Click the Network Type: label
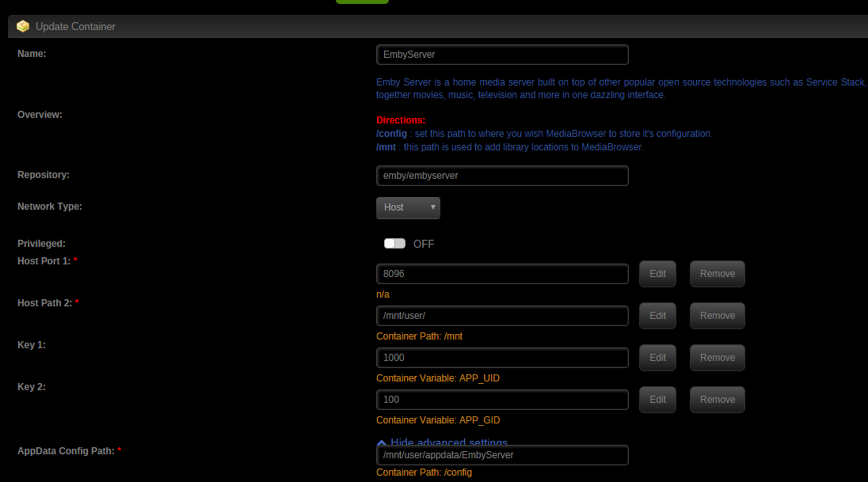Viewport: 868px width, 482px height. click(x=50, y=207)
